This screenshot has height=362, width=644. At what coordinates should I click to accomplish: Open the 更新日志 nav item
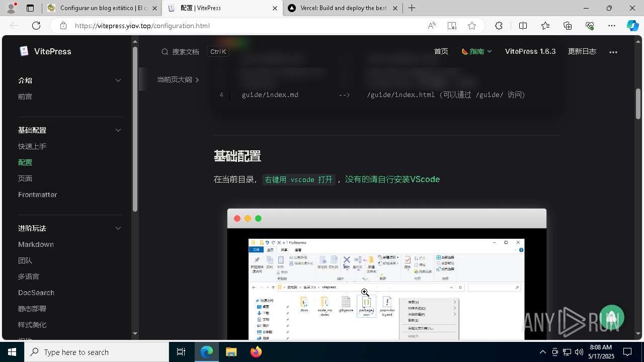point(582,51)
